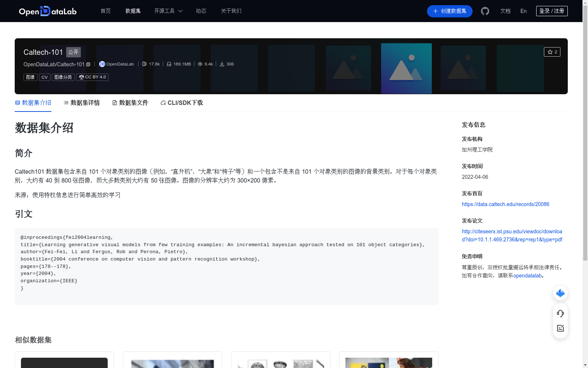Click the page vertical scrollbar

[x=585, y=132]
